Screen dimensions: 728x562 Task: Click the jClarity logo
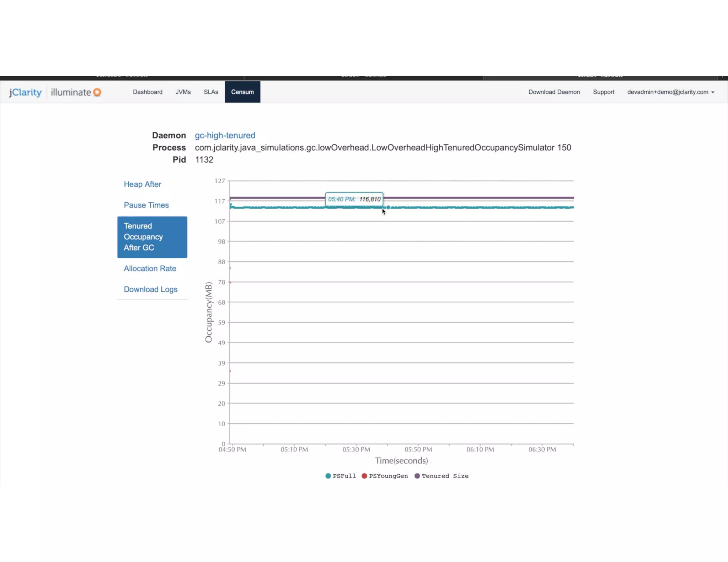click(25, 92)
